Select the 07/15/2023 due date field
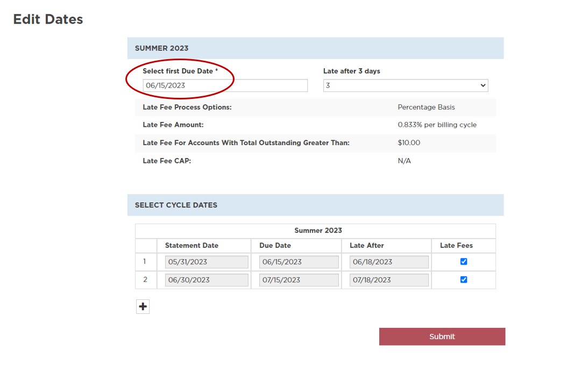Screen dimensions: 588x373 pyautogui.click(x=299, y=280)
